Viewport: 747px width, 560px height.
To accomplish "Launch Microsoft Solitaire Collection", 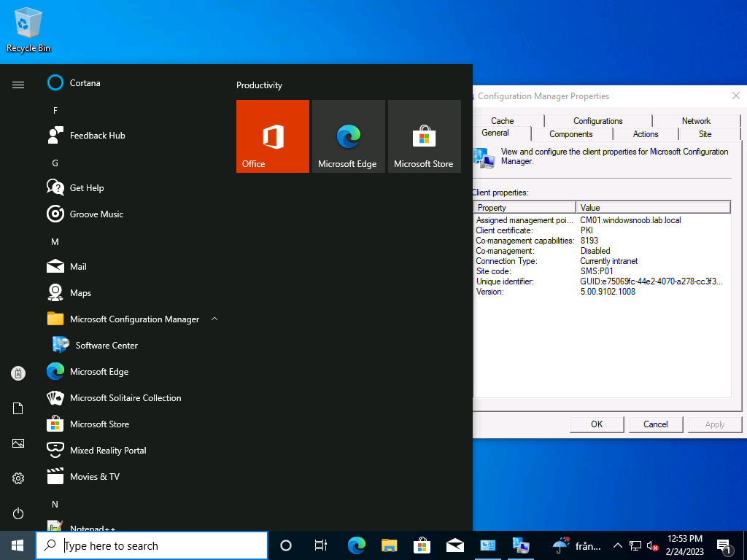I will (x=131, y=397).
